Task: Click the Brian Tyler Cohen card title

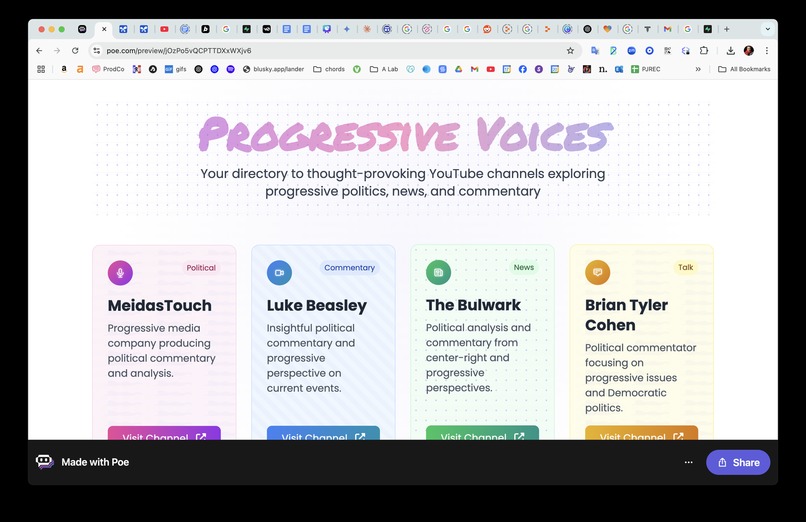Action: click(x=626, y=314)
